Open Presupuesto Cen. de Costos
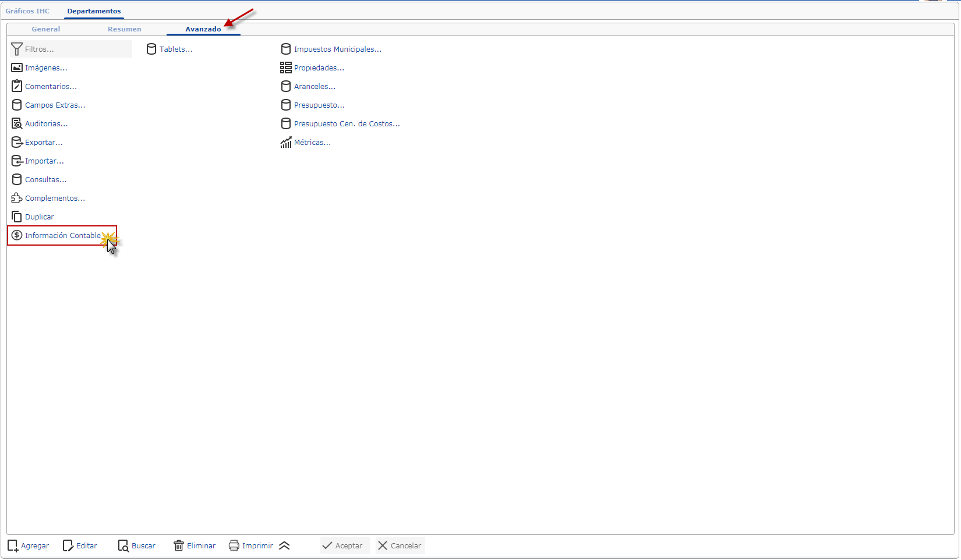961x560 pixels. click(347, 124)
